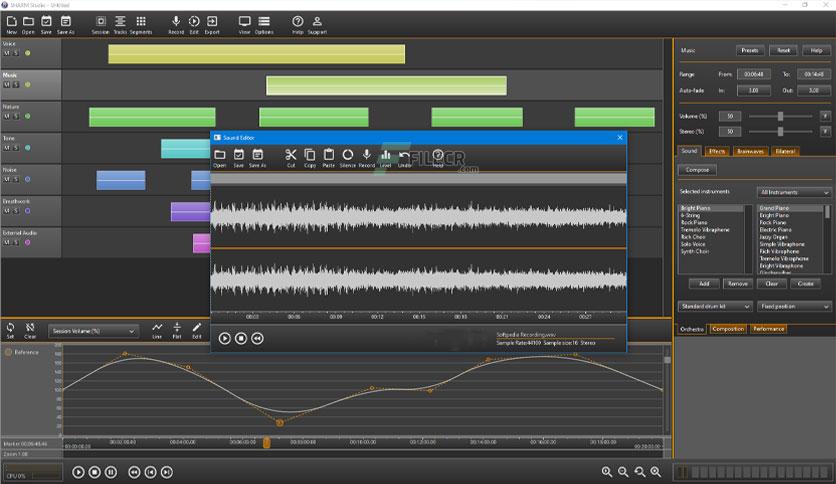Click Copy in Sound Editor toolbar
Screen dimensions: 836x484
tap(310, 158)
